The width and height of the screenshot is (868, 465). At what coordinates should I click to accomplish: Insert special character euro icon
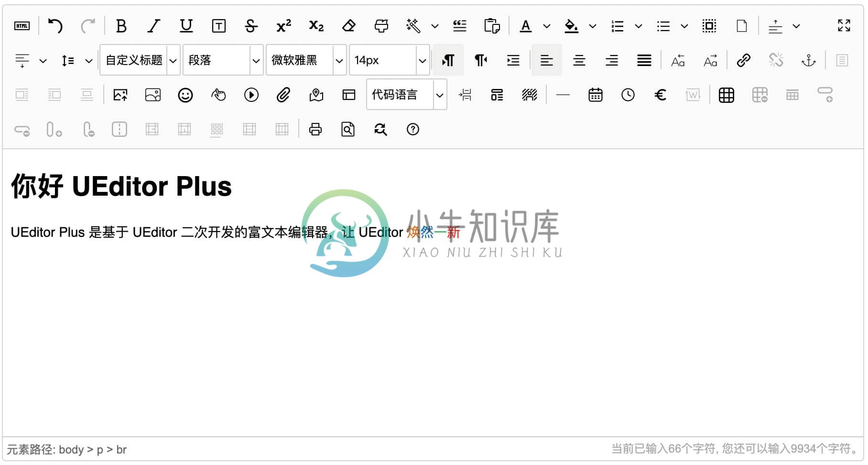click(x=661, y=95)
